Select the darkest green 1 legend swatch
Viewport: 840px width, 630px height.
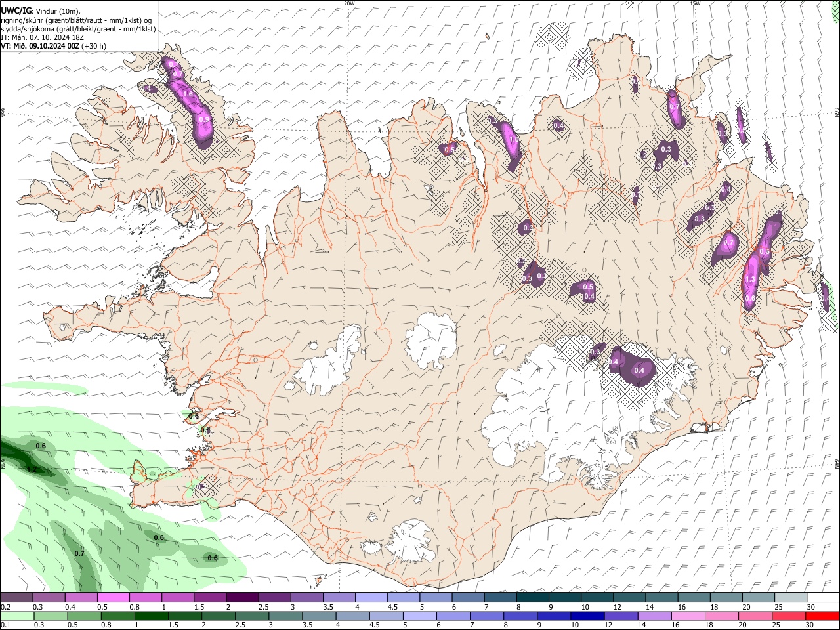(x=152, y=616)
